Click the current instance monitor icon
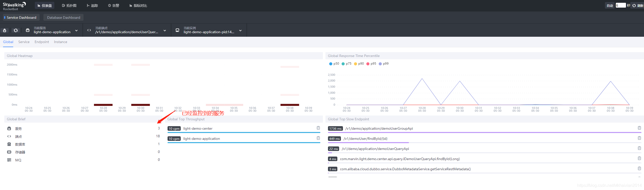644x190 pixels. [x=177, y=30]
